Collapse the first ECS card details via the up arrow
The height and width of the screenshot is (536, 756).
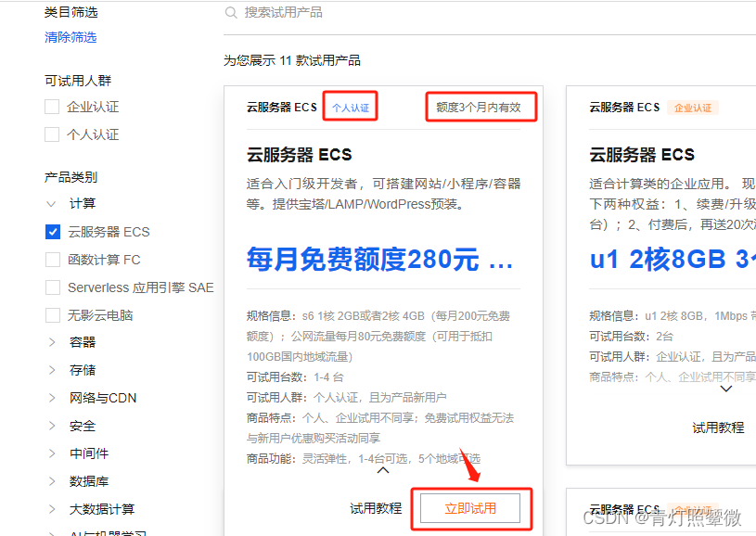pos(382,471)
